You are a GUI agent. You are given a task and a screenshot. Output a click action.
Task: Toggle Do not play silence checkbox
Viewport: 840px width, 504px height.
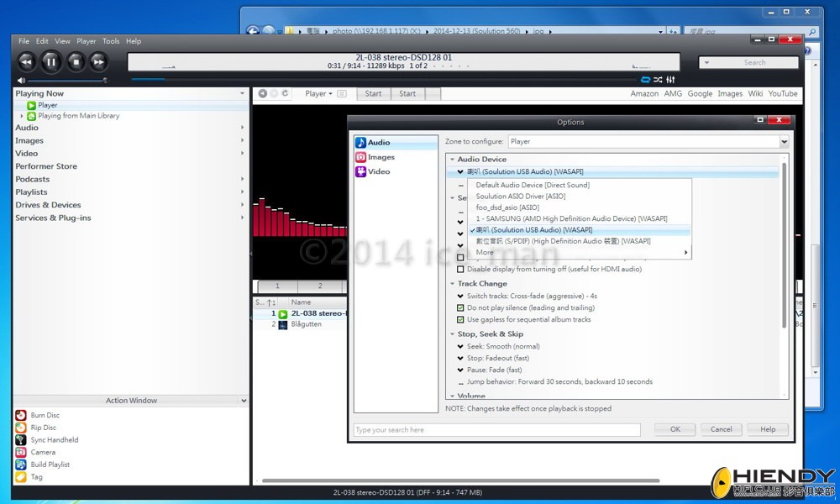(x=460, y=308)
